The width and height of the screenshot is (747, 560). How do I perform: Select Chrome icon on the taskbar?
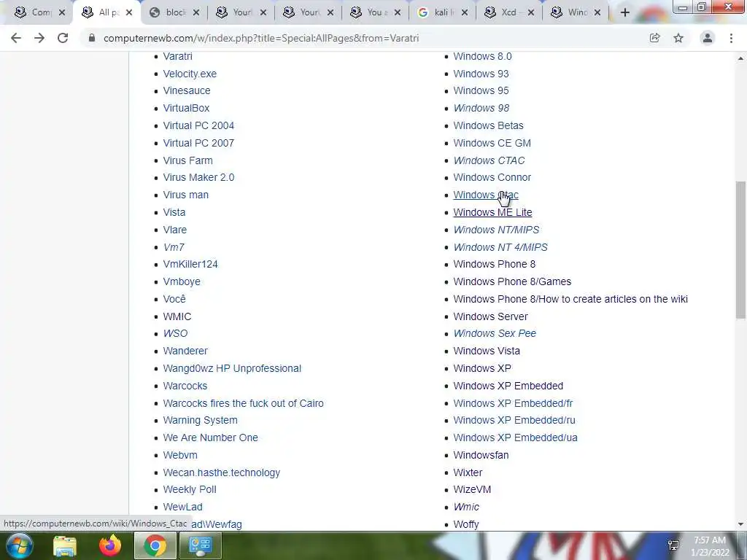coord(155,545)
